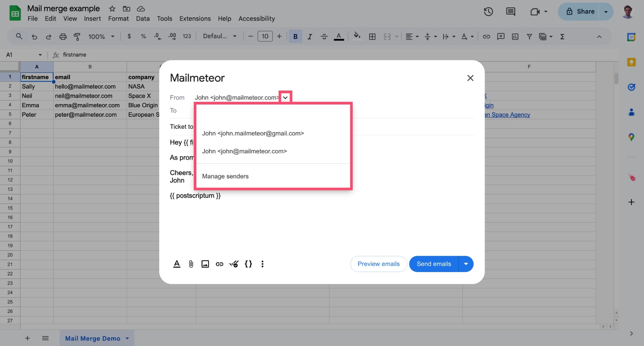Select John john.mailmeteor@gmail.com sender
Viewport: 644px width, 346px height.
coord(273,133)
